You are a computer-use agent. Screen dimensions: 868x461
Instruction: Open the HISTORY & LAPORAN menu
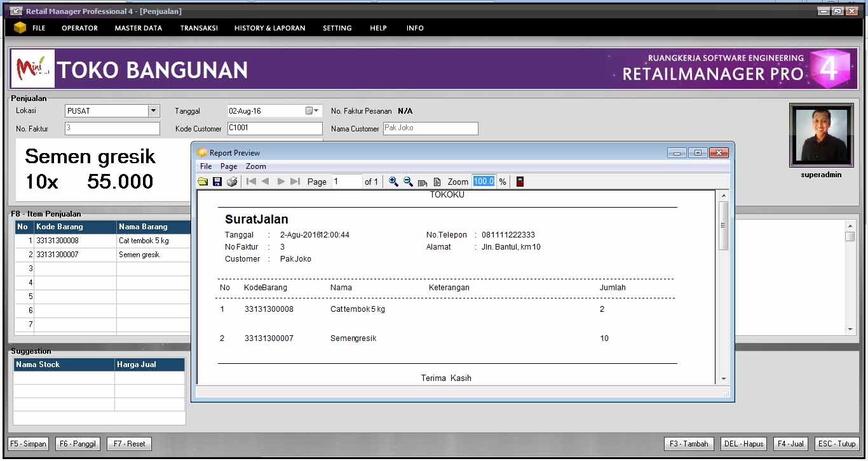pos(269,28)
